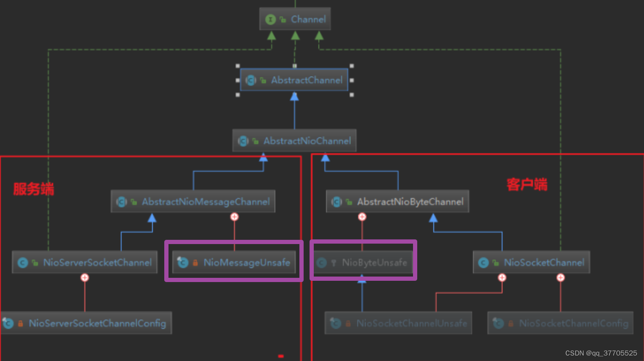Click the NioSocketChannel class label
The height and width of the screenshot is (361, 644).
544,263
